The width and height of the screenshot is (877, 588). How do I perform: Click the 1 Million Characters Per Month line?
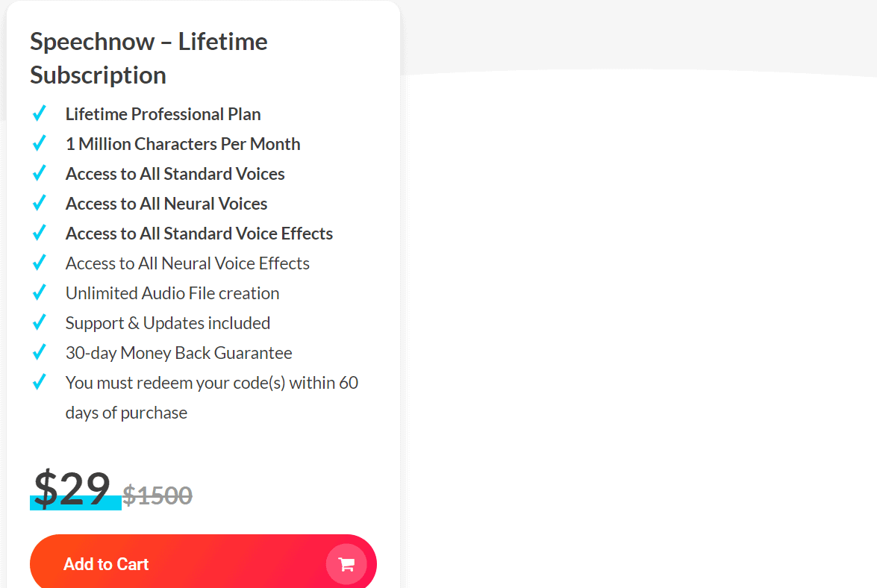click(183, 143)
